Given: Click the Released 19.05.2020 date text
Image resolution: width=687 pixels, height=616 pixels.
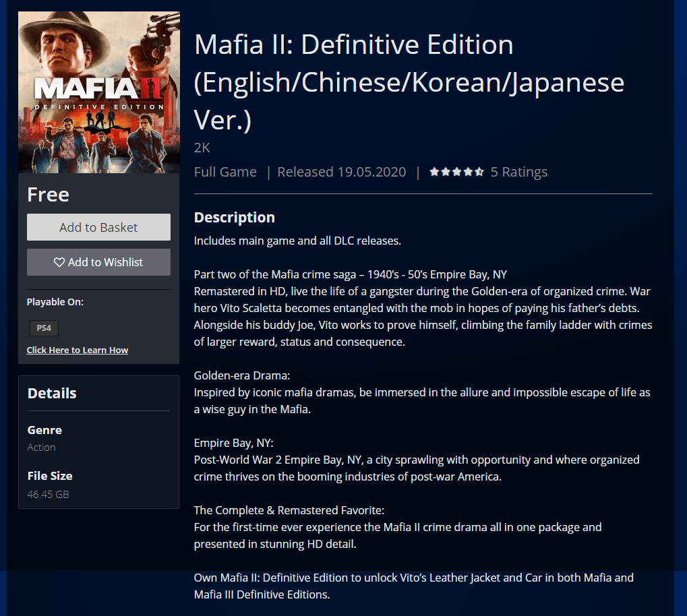Looking at the screenshot, I should (342, 172).
